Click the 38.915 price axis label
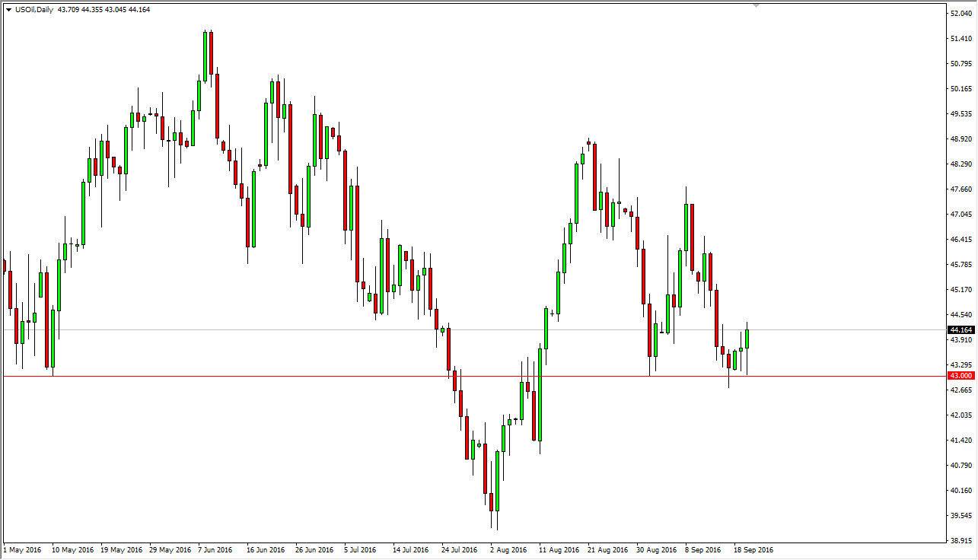The height and width of the screenshot is (560, 978). point(962,540)
